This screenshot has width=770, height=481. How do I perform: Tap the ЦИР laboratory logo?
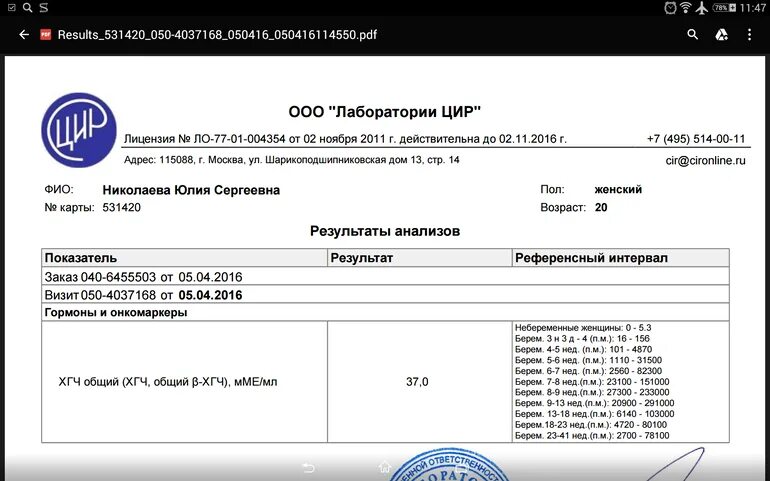tap(79, 130)
